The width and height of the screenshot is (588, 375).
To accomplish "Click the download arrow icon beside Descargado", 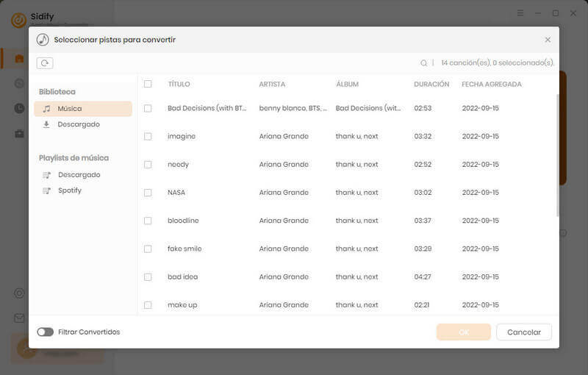I will point(46,124).
